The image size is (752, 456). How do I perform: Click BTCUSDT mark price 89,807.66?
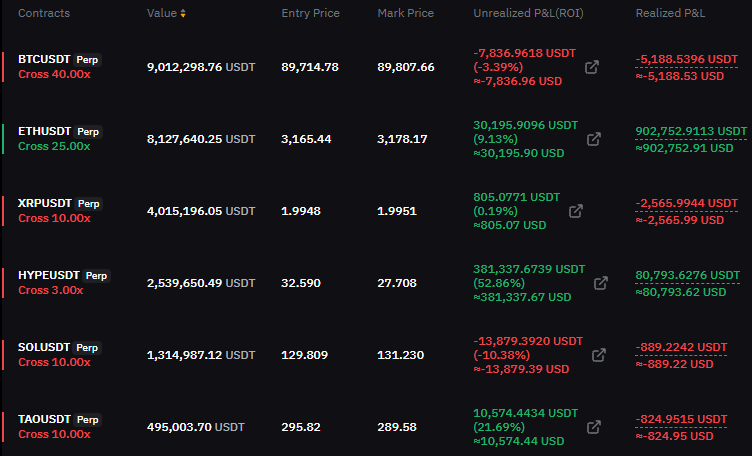point(406,67)
